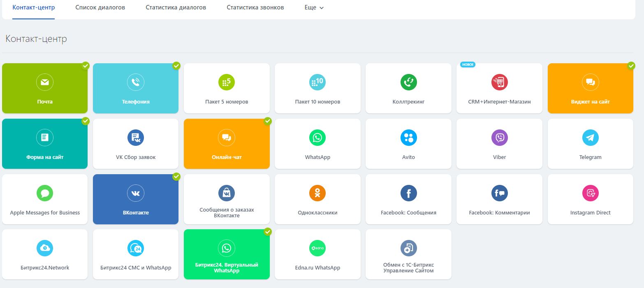Click the Пакет 10 номеров label
The height and width of the screenshot is (288, 644).
tap(317, 101)
